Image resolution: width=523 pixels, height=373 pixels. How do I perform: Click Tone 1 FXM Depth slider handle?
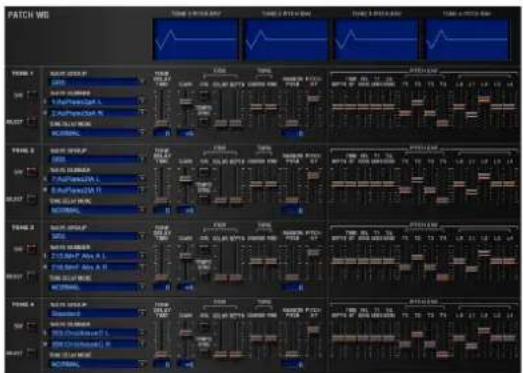pyautogui.click(x=235, y=123)
